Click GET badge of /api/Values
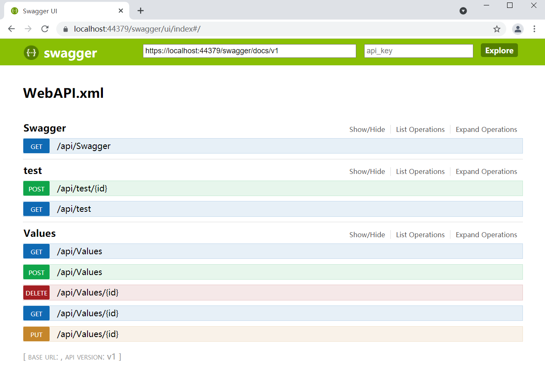545x392 pixels. click(37, 252)
